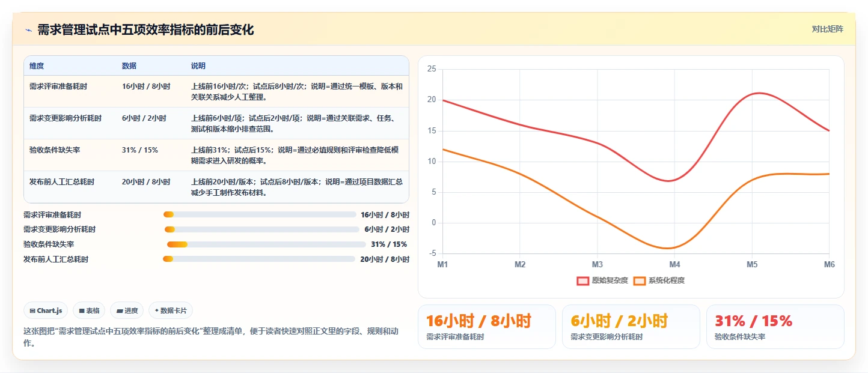868x373 pixels.
Task: Click the 31% / 15% data card
Action: coord(775,327)
